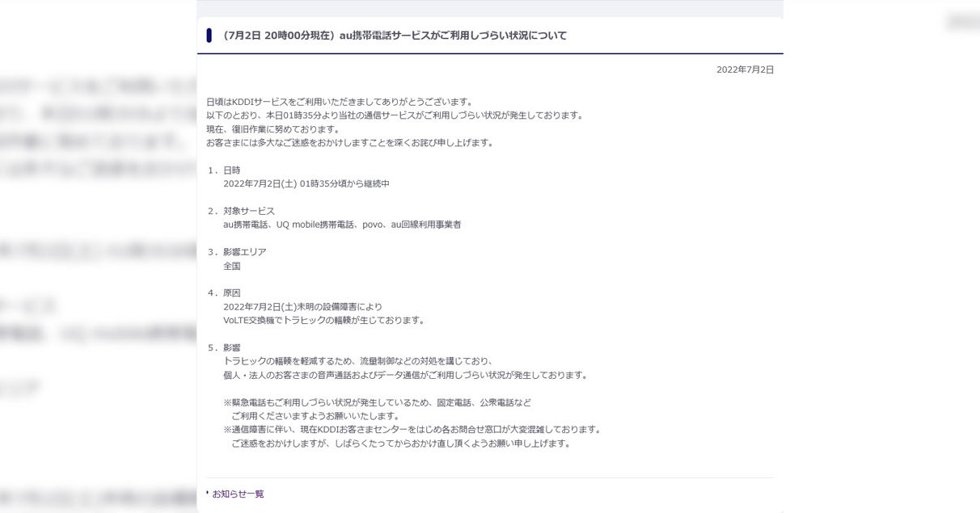The width and height of the screenshot is (980, 513).
Task: Click the ※通信障害に伴い KDDIお客さまセンター note
Action: (x=412, y=429)
